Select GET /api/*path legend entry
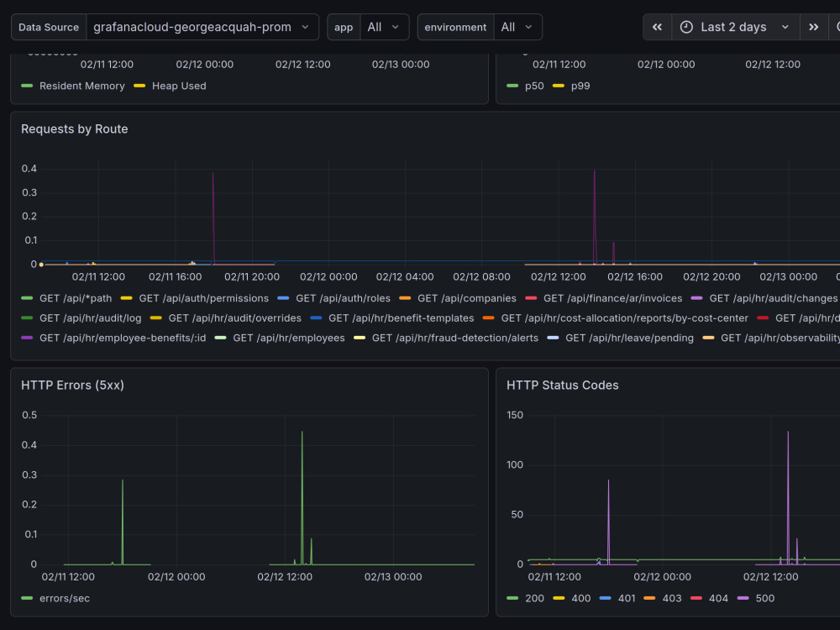Screen dimensions: 840x630 pyautogui.click(x=76, y=298)
